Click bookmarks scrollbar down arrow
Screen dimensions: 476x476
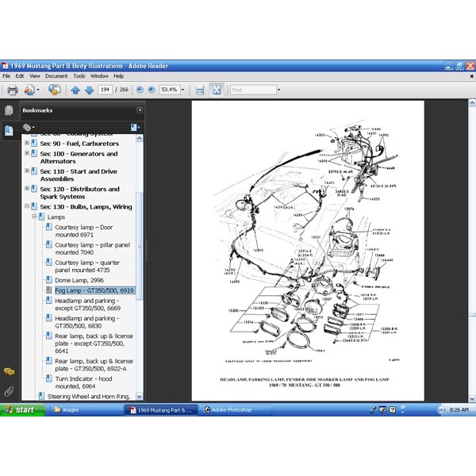(140, 397)
